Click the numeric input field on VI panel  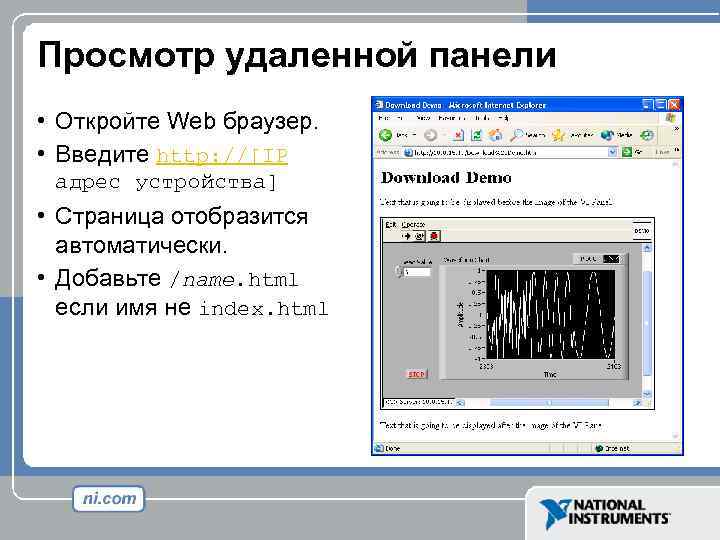click(417, 272)
